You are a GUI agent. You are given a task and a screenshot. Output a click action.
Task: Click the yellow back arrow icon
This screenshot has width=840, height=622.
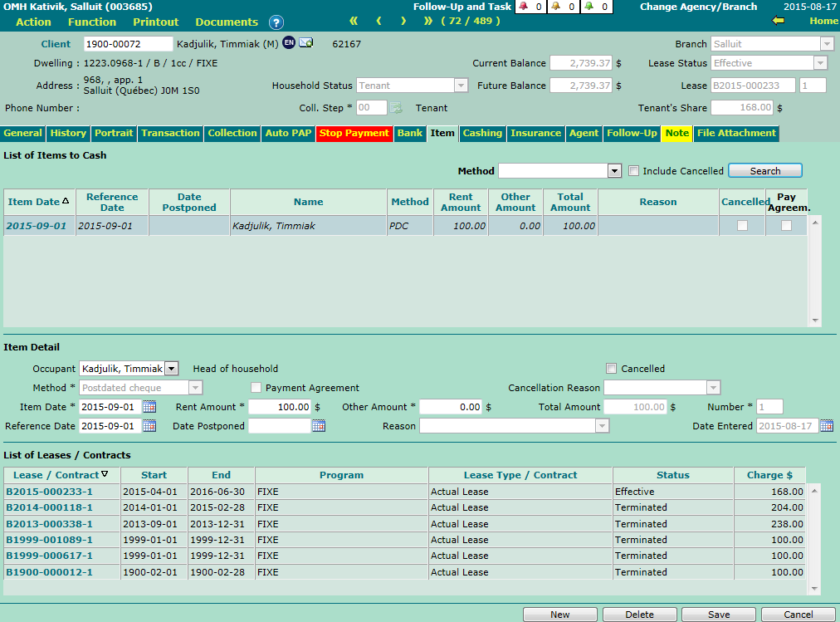pyautogui.click(x=779, y=21)
